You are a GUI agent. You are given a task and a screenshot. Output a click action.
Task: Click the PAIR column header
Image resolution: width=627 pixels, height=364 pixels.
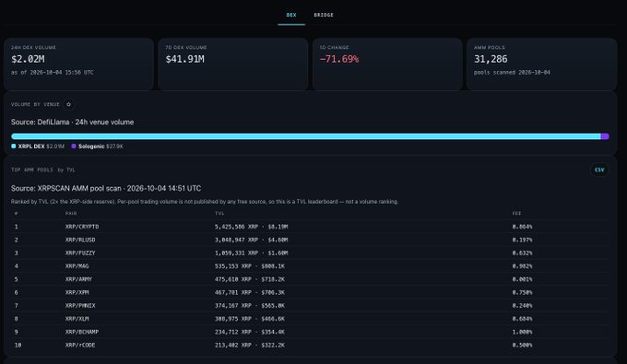[x=71, y=214]
